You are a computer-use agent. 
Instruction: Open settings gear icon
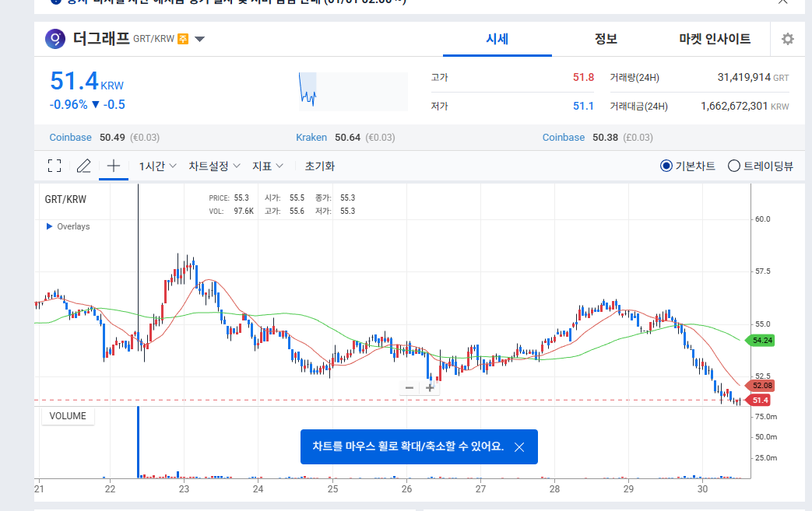coord(788,39)
